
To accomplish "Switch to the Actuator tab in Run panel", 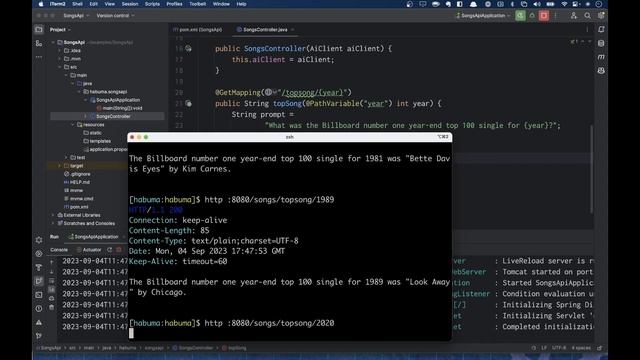I will (x=89, y=249).
